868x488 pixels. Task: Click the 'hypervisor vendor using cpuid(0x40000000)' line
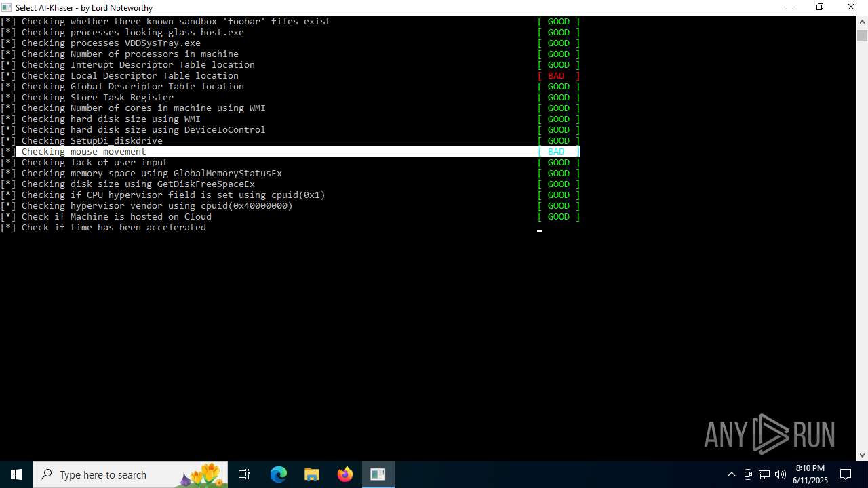pos(146,206)
